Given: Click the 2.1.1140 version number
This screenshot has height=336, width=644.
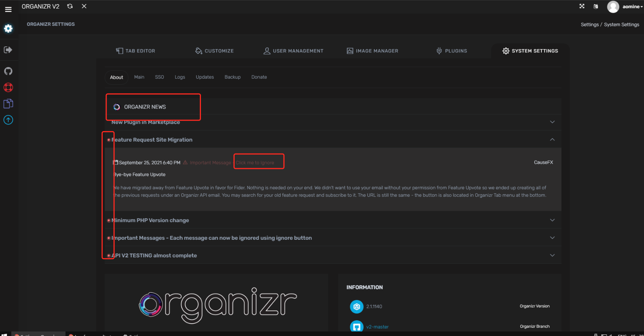Looking at the screenshot, I should pos(374,306).
